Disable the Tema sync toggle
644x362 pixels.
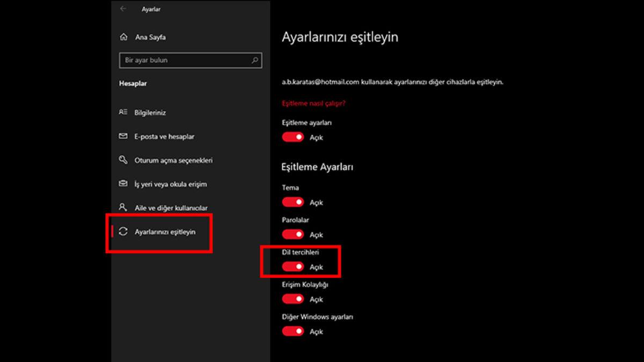(x=292, y=202)
